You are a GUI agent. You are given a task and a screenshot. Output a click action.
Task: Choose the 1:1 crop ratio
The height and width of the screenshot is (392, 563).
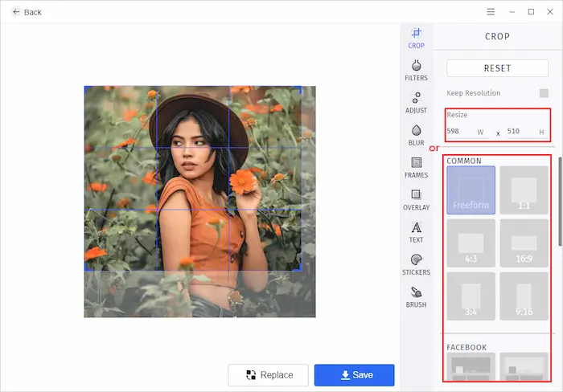pos(524,190)
